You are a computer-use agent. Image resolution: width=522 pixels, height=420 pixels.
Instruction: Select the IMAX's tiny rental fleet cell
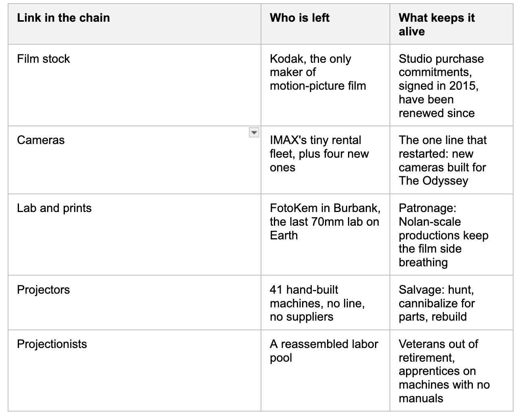pos(325,160)
